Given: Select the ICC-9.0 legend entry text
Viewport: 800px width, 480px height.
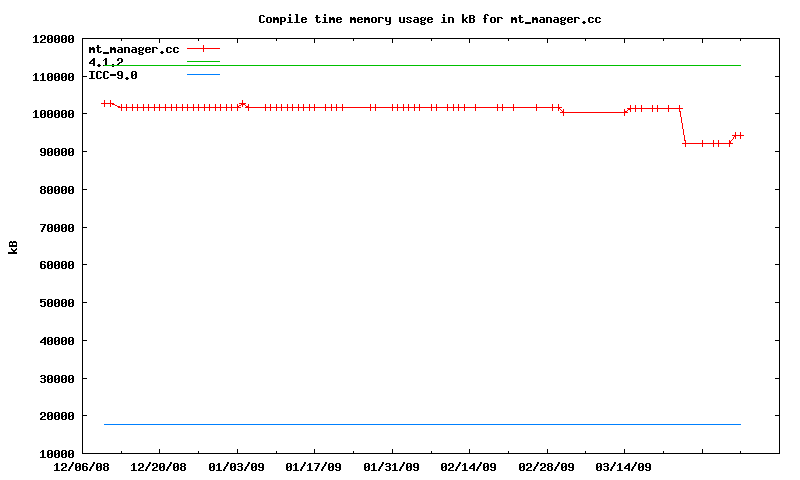Looking at the screenshot, I should click(x=113, y=75).
